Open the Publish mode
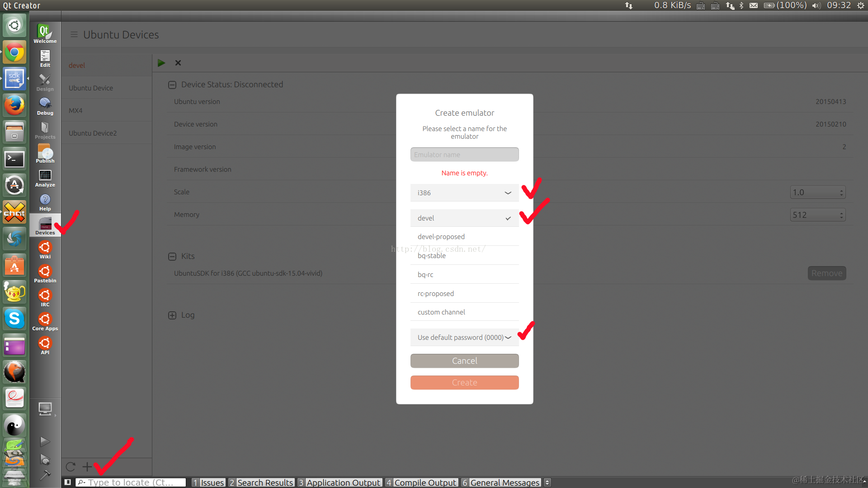This screenshot has width=868, height=488. (x=45, y=154)
